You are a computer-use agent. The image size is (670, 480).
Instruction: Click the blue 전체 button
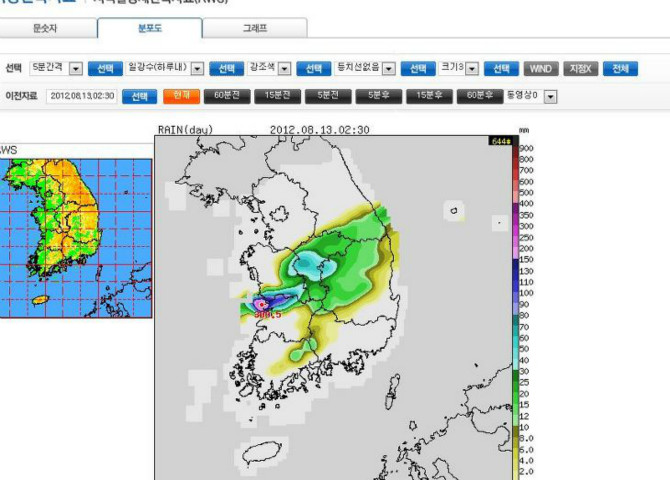click(x=620, y=68)
